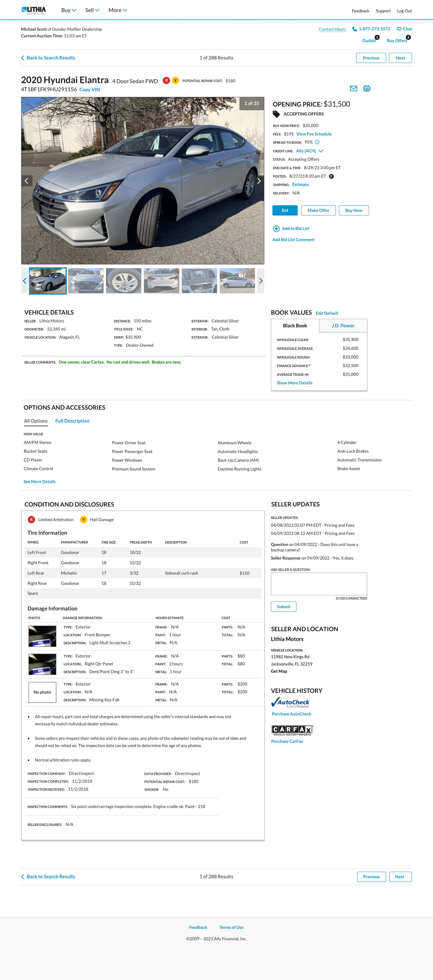Viewport: 433px width, 980px height.
Task: Click the Make Offer button
Action: coord(318,210)
